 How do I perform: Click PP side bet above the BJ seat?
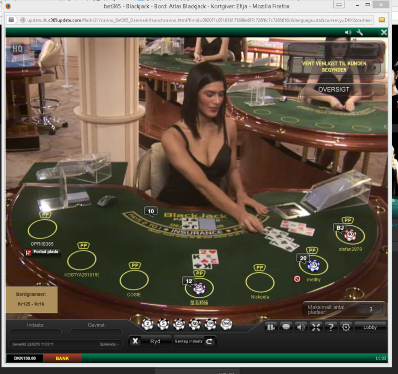point(348,220)
